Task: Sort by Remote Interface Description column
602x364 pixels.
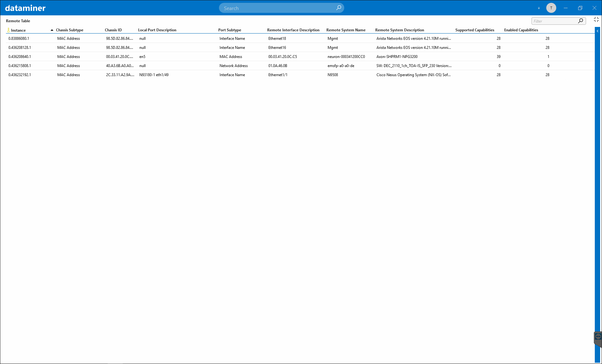Action: pyautogui.click(x=293, y=30)
